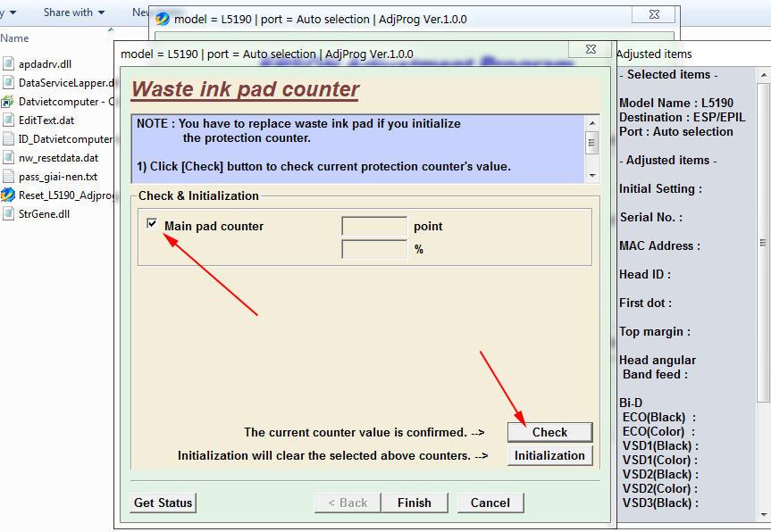
Task: Select the pass_giai-nen.txt file name
Action: point(58,177)
